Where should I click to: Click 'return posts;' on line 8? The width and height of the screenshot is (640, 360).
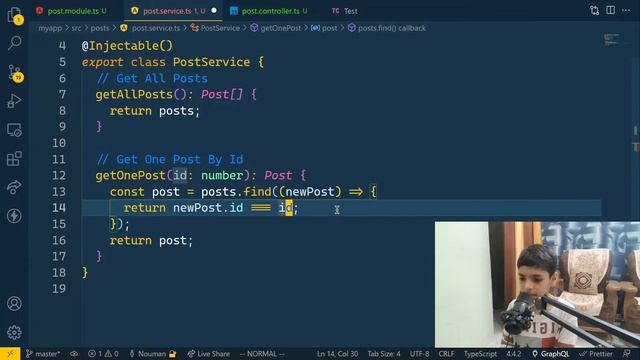[x=155, y=111]
